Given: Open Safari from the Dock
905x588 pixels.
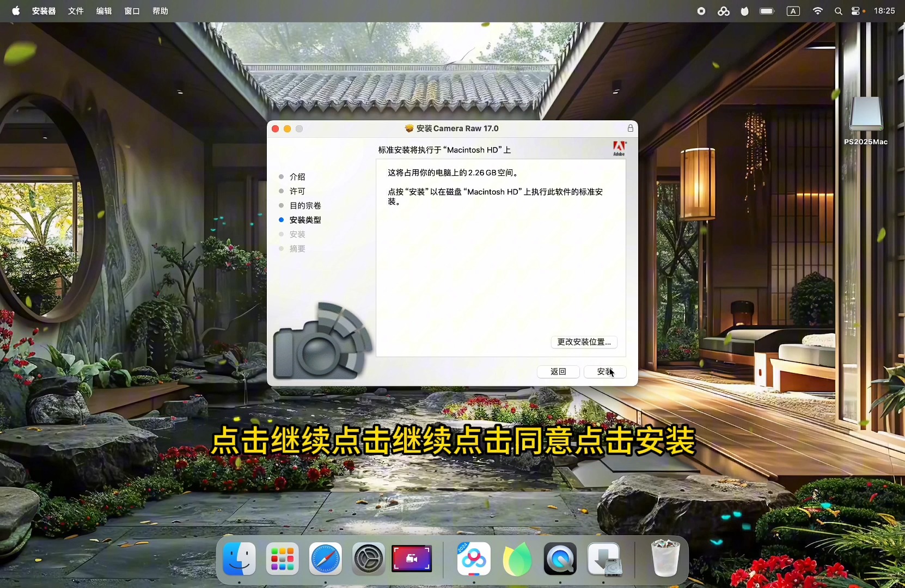Looking at the screenshot, I should [x=326, y=559].
